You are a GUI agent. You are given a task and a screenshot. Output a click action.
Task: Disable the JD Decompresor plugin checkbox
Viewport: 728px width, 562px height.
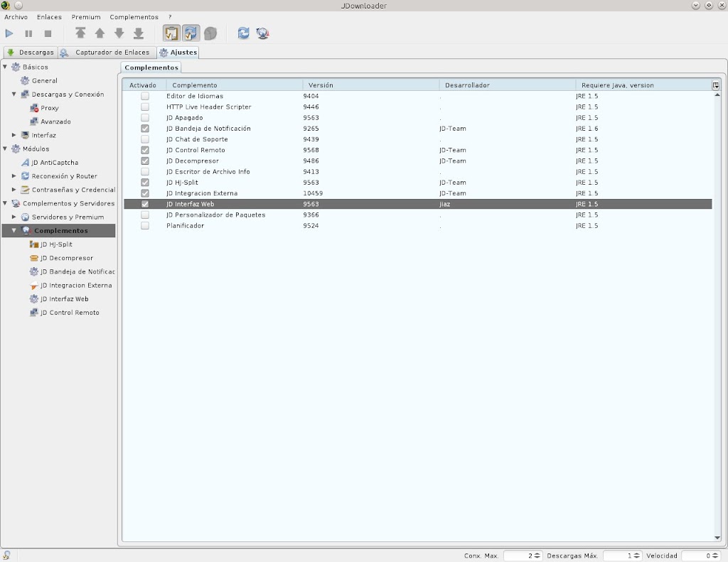tap(145, 161)
